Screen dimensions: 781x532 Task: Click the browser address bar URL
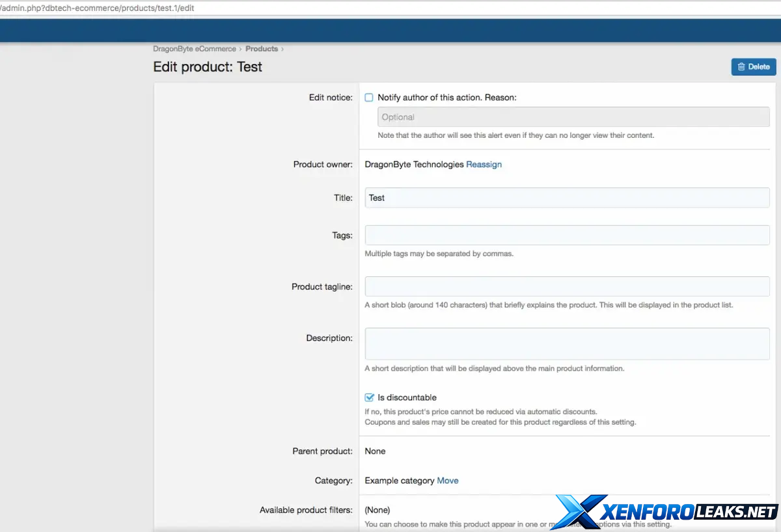click(98, 8)
